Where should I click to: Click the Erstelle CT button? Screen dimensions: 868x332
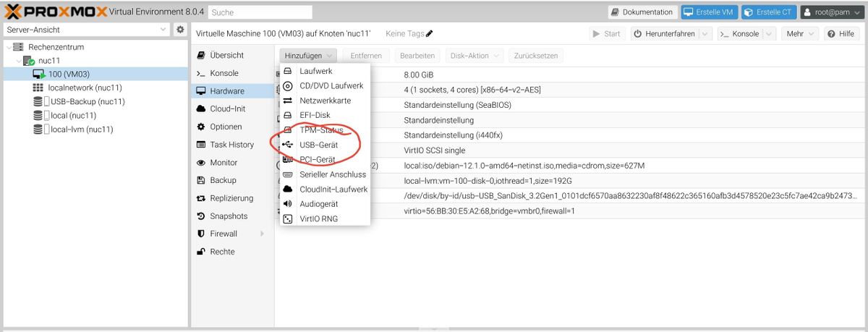pyautogui.click(x=768, y=12)
